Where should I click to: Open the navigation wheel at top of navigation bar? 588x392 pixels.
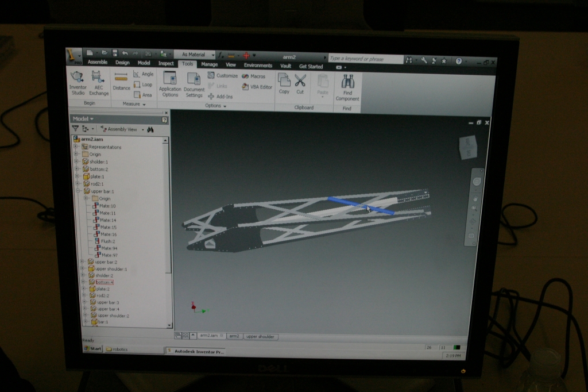[x=477, y=182]
